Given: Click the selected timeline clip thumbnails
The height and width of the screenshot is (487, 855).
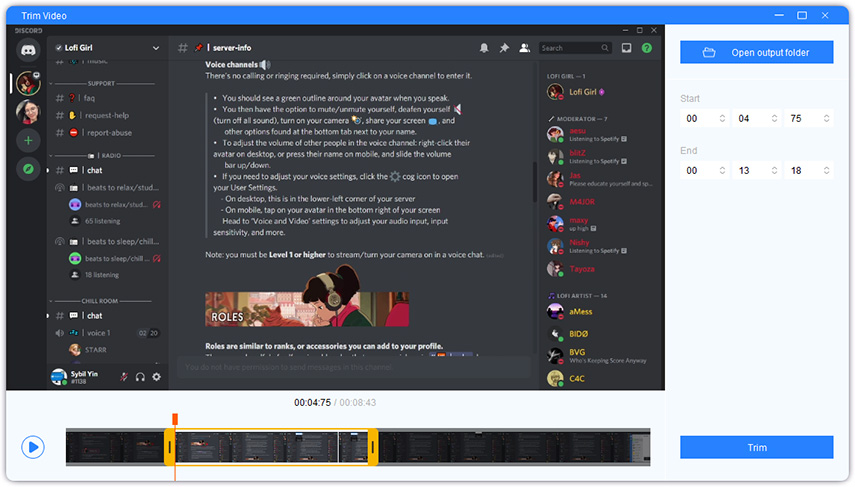Looking at the screenshot, I should tap(271, 447).
